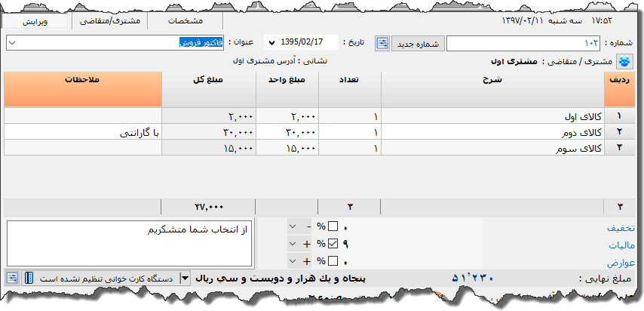Screen dimensions: 644x311
Task: Select row header ۳ for کالای سوم
Action: (619, 148)
